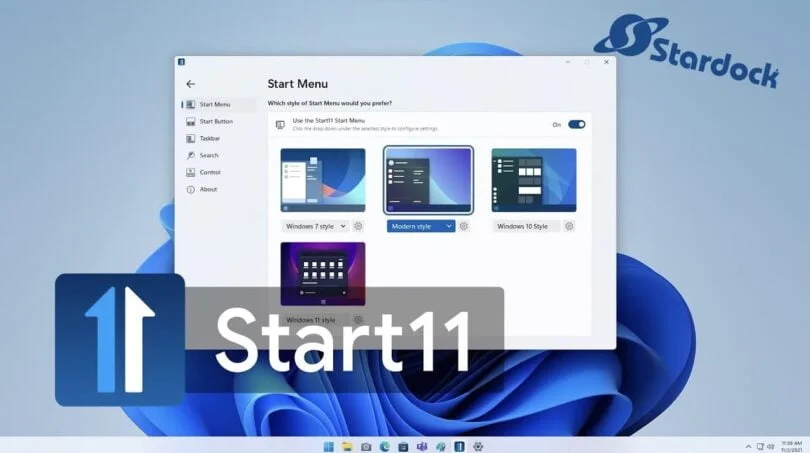Close the Start11 settings window
810x453 pixels.
tap(606, 62)
